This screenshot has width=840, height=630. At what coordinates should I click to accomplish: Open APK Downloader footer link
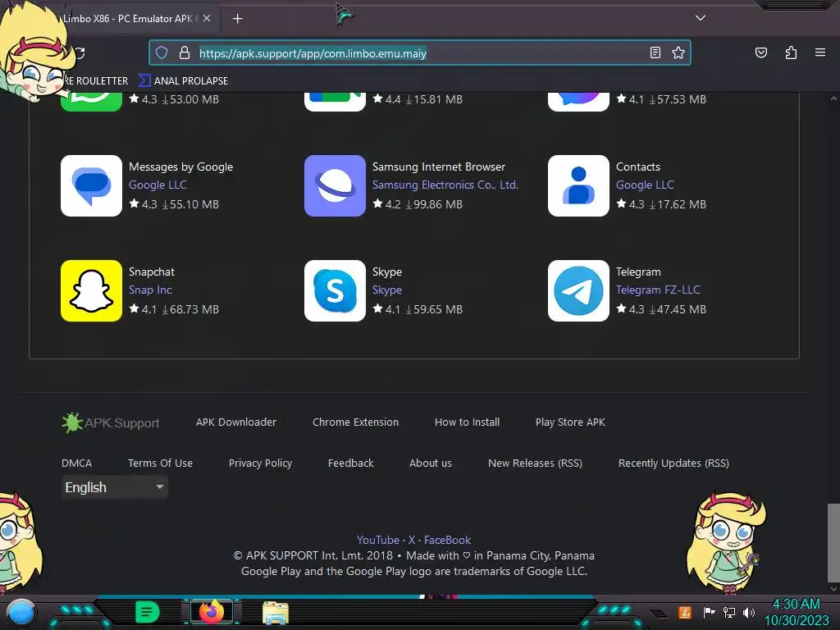(236, 422)
